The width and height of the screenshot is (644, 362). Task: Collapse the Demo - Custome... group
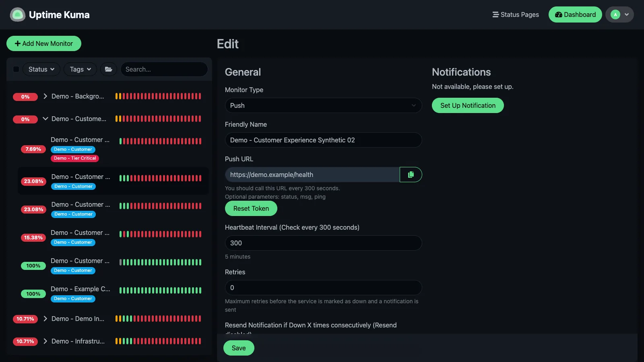pyautogui.click(x=45, y=119)
